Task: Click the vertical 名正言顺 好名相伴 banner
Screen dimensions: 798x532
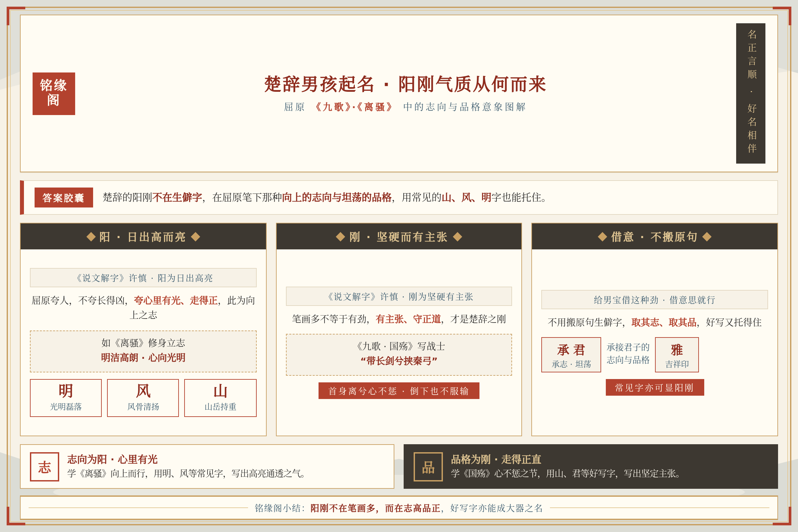Action: (x=750, y=93)
